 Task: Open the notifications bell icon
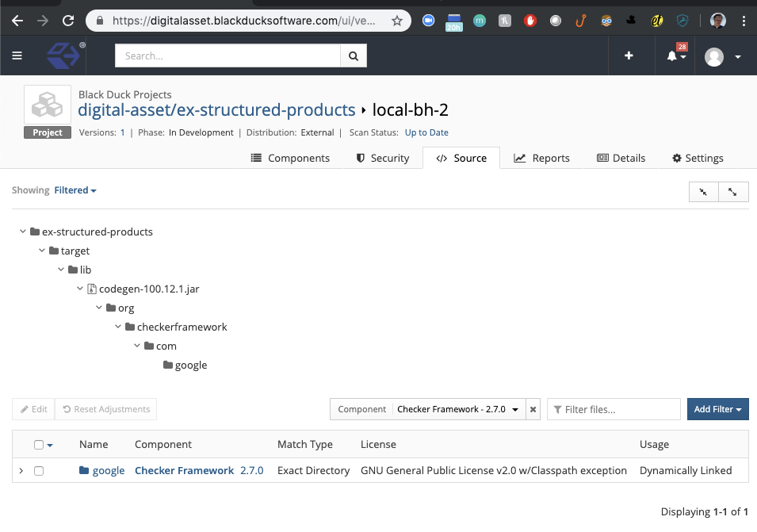point(672,55)
